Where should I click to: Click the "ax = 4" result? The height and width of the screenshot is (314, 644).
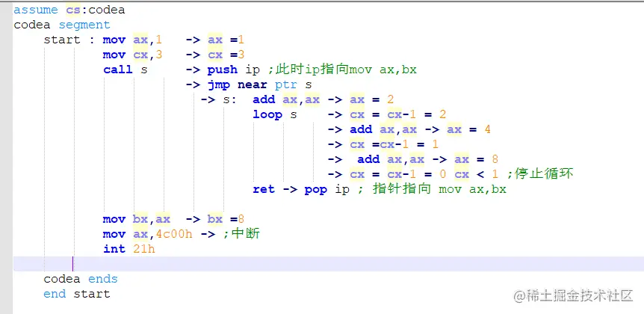tap(468, 130)
